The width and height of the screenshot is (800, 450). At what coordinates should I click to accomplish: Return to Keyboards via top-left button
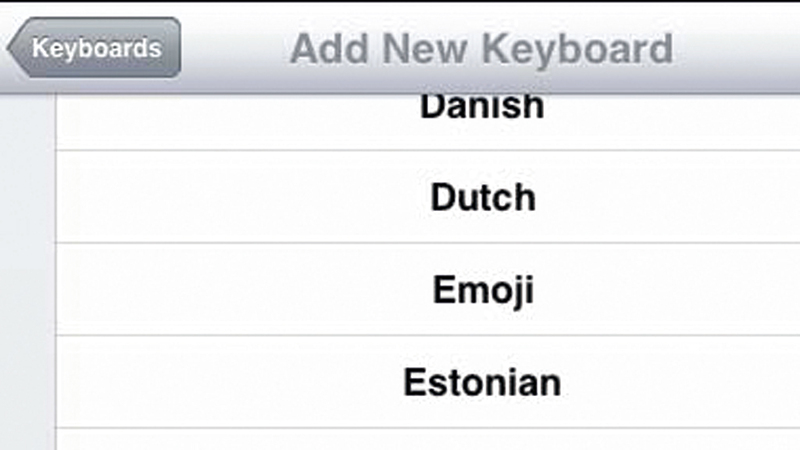tap(96, 48)
